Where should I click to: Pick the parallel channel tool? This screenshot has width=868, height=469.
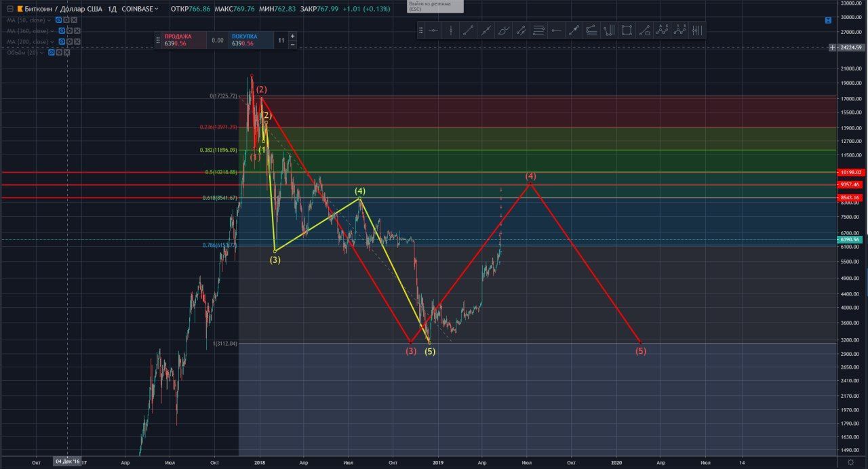pyautogui.click(x=521, y=30)
